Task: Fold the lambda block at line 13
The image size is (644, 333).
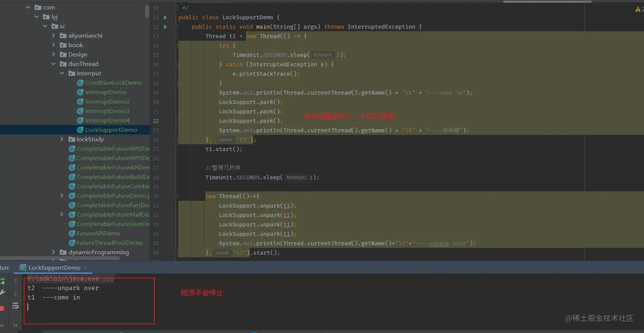Action: point(176,36)
